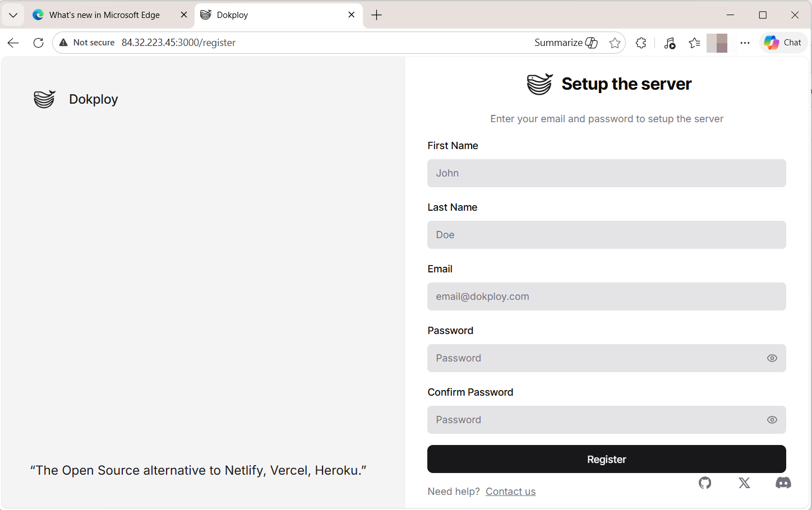This screenshot has height=510, width=812.
Task: Click the X social media icon
Action: (744, 483)
